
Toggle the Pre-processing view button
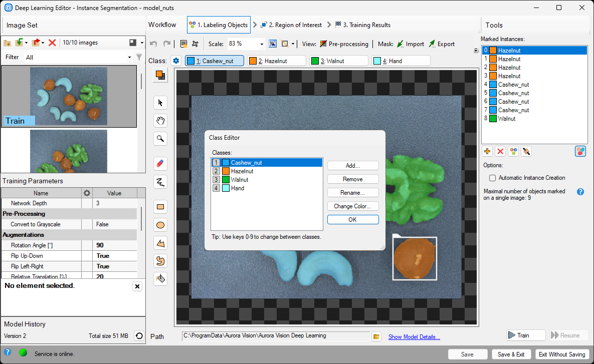(344, 44)
